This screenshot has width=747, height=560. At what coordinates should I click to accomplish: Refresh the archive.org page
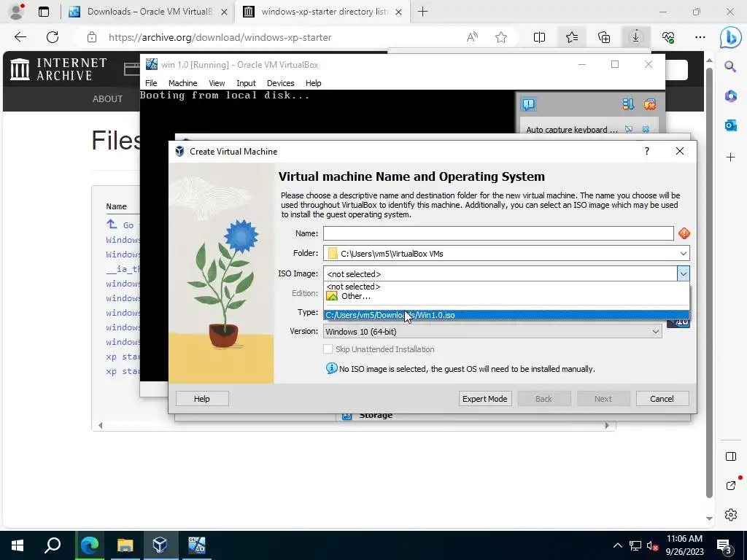click(53, 37)
